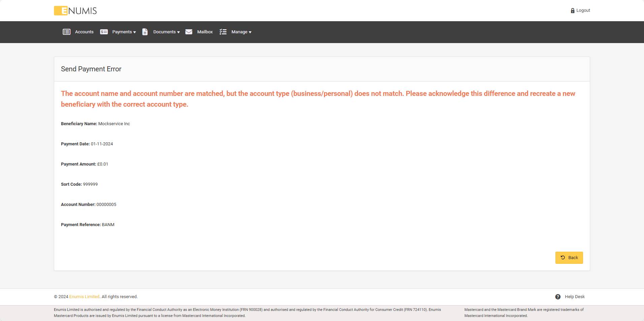The image size is (644, 321).
Task: Click the Mockservice Inc beneficiary name
Action: (114, 124)
